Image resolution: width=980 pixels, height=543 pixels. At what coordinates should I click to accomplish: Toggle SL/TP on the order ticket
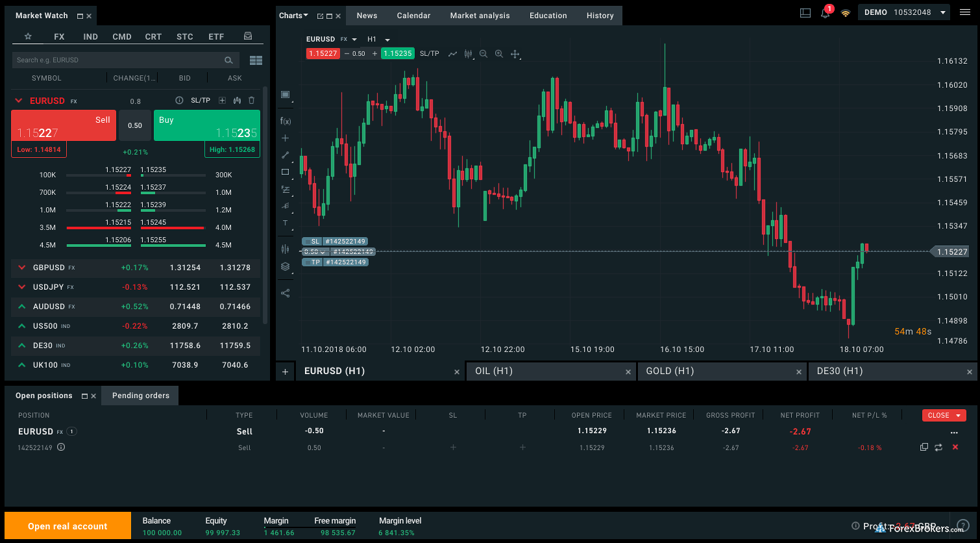pyautogui.click(x=429, y=53)
